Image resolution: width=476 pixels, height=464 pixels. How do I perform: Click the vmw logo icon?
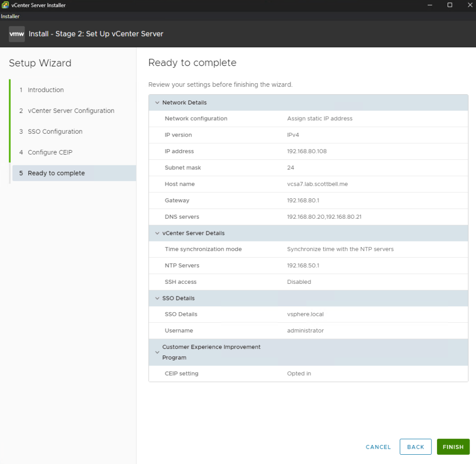click(17, 34)
